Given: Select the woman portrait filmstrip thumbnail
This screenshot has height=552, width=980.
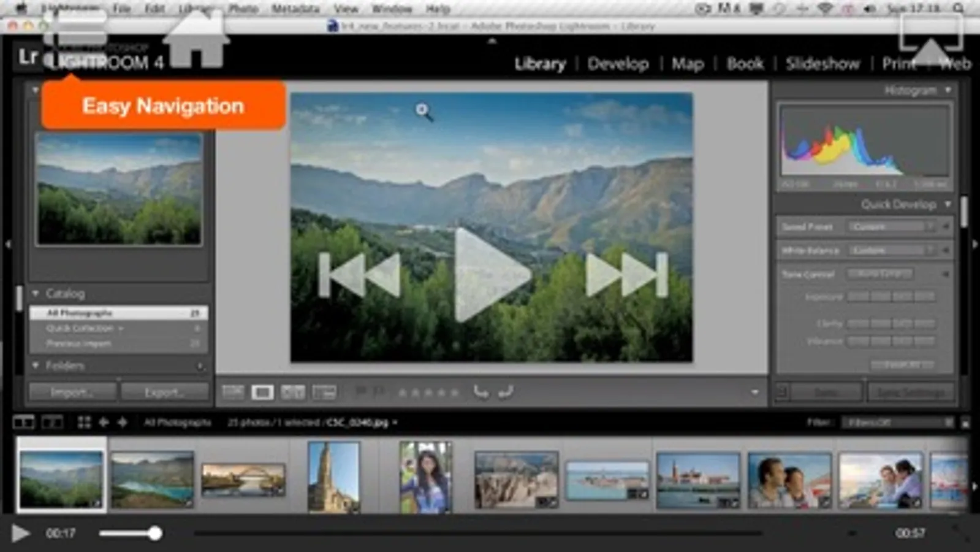Looking at the screenshot, I should [425, 477].
